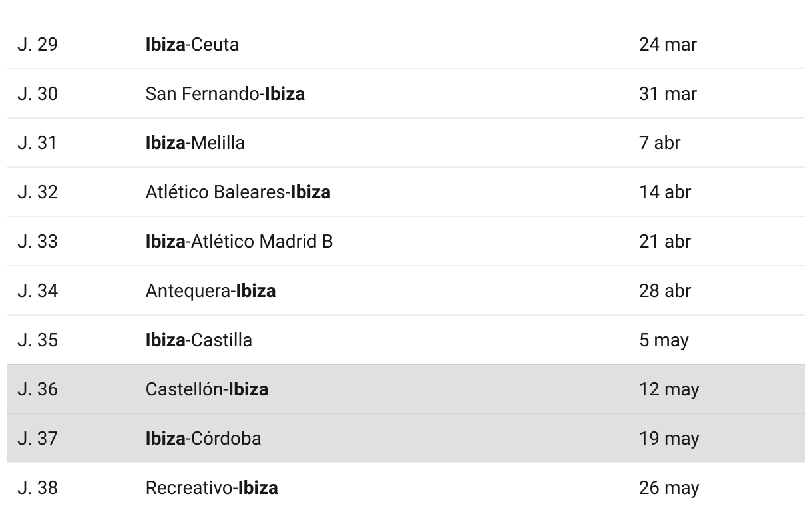Select the Ibiza-Atlético Madrid B fixture
The height and width of the screenshot is (518, 812).
pos(239,241)
